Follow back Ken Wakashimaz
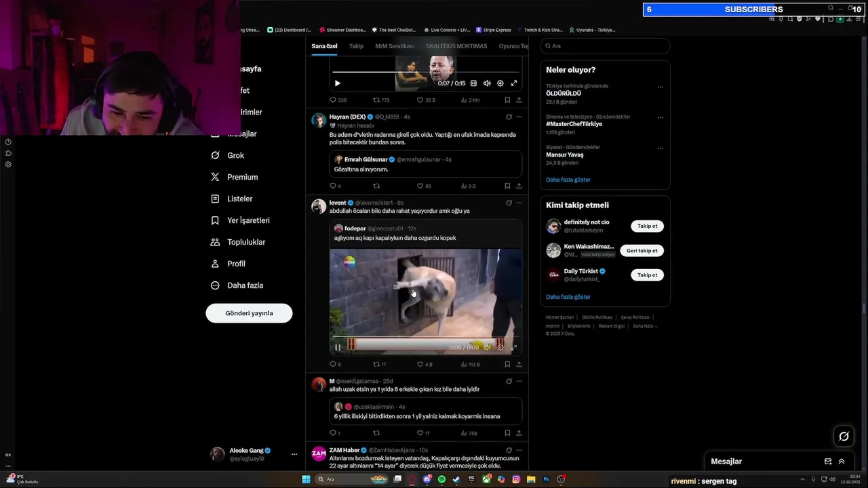 [642, 251]
